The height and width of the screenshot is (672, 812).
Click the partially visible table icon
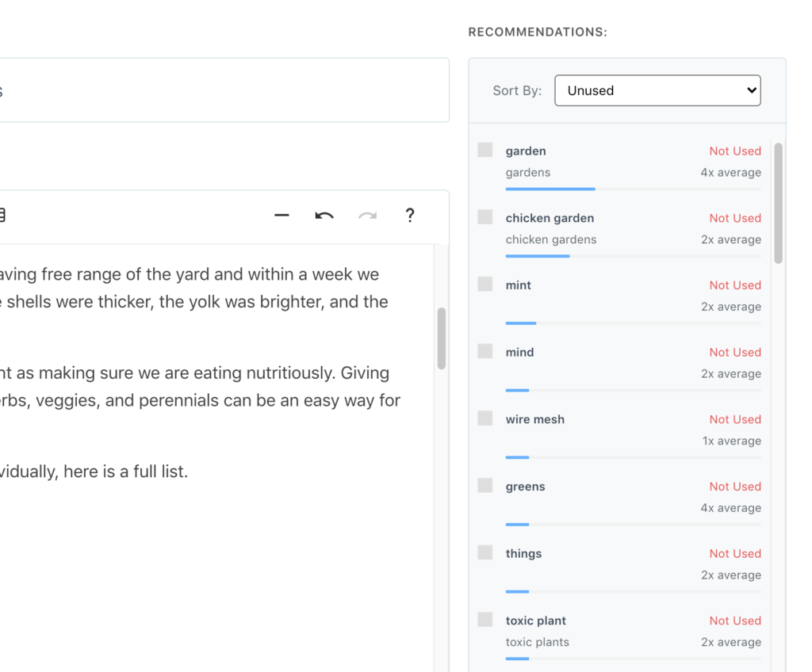[2, 215]
